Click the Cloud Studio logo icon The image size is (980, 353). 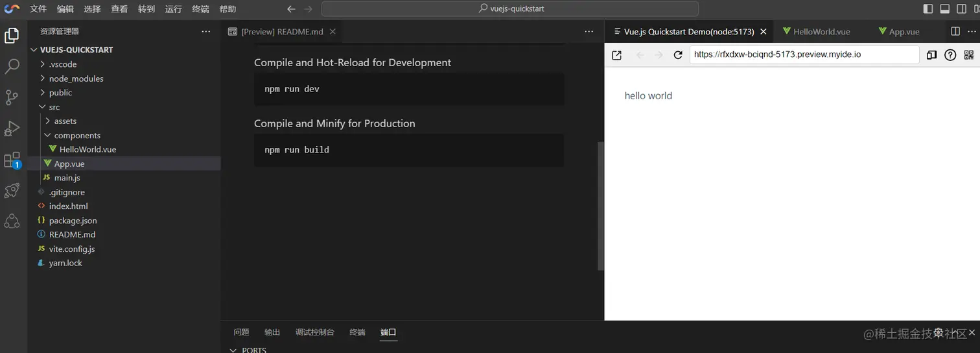(12, 9)
